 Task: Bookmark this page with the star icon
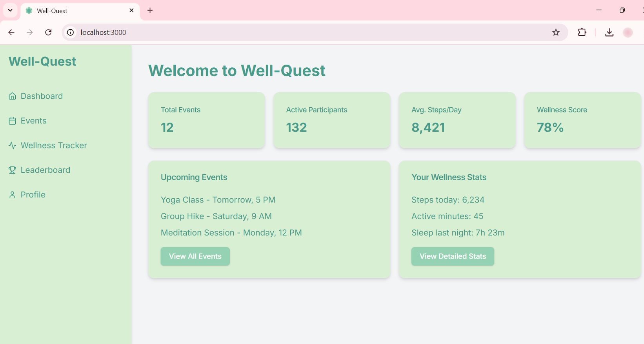coord(556,33)
